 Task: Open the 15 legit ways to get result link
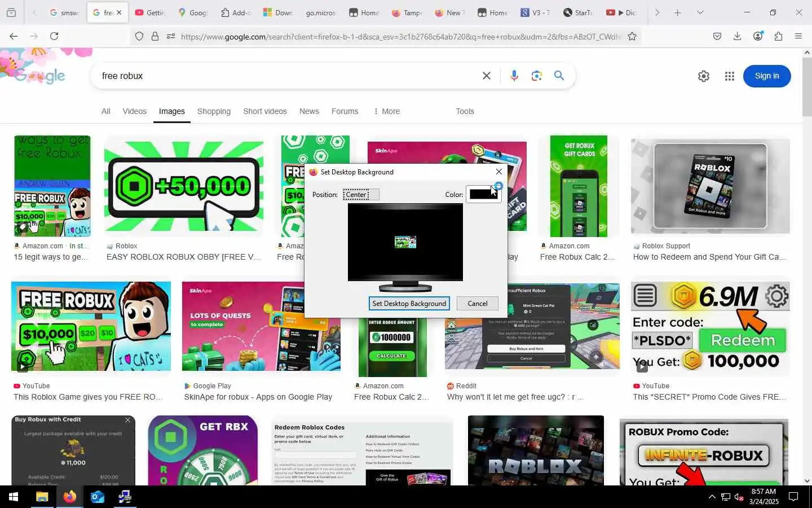pos(51,257)
